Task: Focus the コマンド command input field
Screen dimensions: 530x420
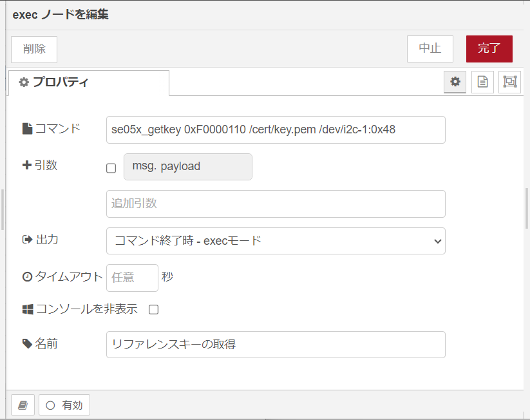Action: (276, 130)
